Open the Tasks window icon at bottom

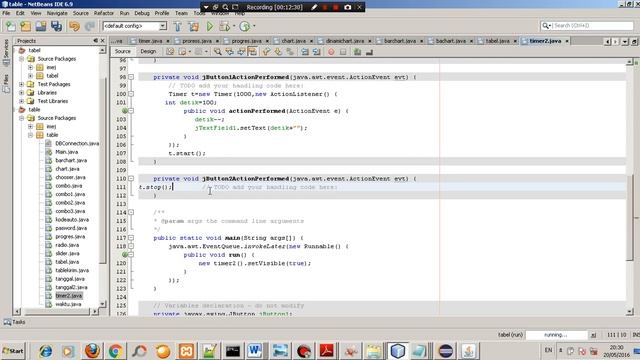pyautogui.click(x=7, y=322)
